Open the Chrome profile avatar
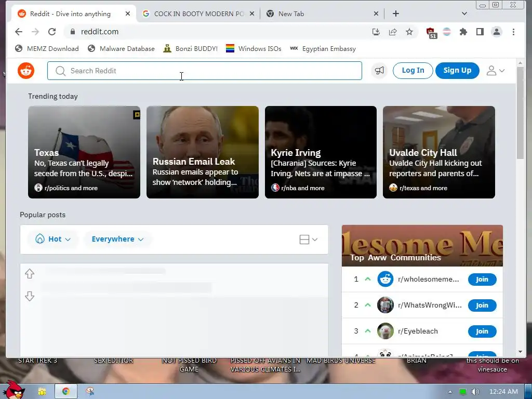Screen dimensions: 532x399 click(x=497, y=32)
